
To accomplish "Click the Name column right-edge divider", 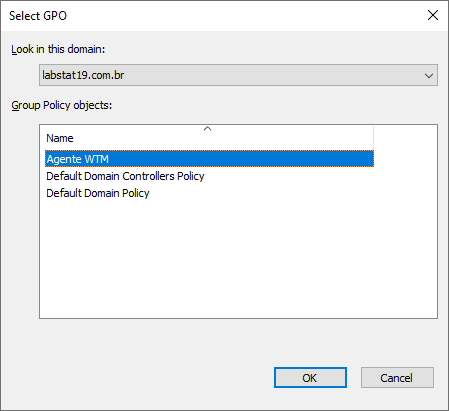I will tap(374, 138).
